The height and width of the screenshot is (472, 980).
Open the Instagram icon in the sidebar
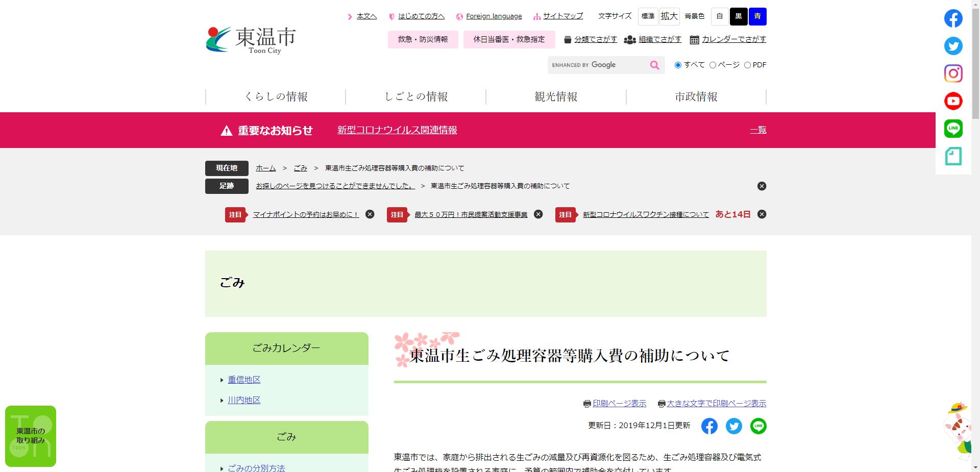pyautogui.click(x=952, y=73)
